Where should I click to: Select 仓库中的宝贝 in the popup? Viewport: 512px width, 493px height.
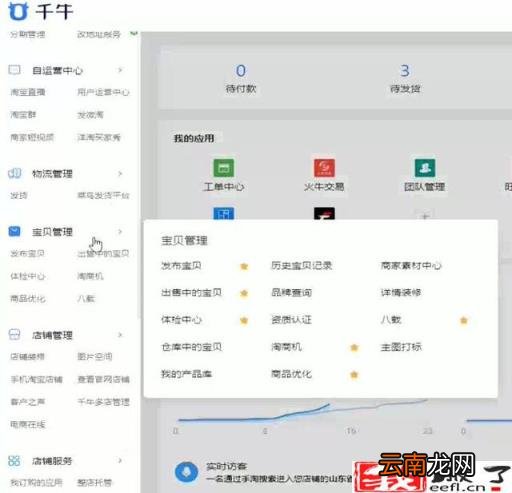(x=192, y=347)
